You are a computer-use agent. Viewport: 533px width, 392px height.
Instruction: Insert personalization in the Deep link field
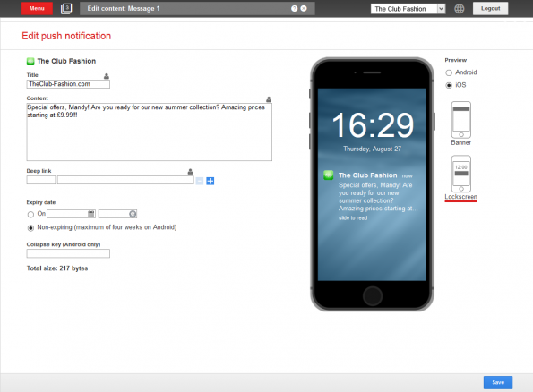click(190, 172)
